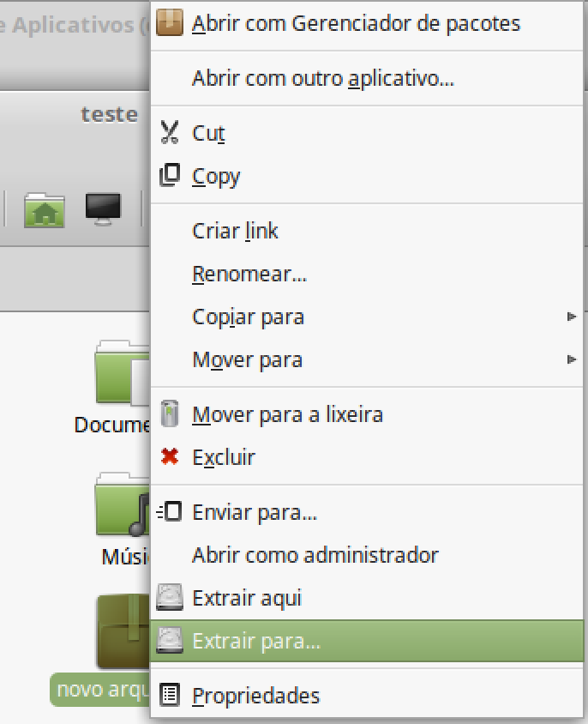Choose the highlighted Extrair para option
The image size is (588, 724).
pyautogui.click(x=257, y=641)
